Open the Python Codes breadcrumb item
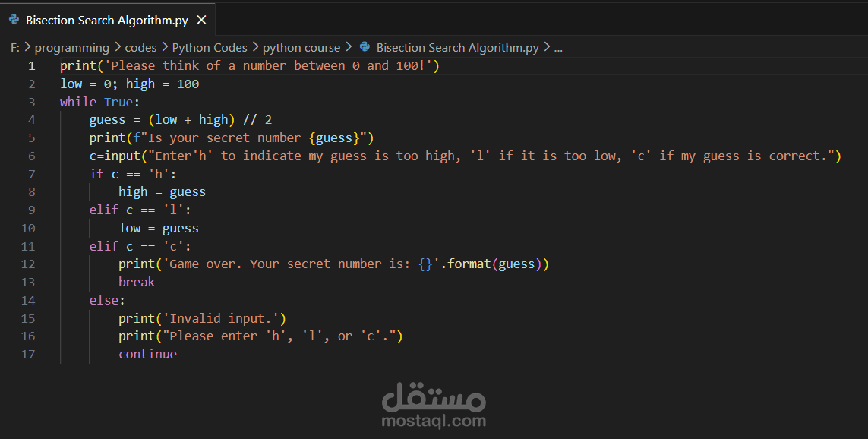Viewport: 868px width, 439px height. point(210,47)
